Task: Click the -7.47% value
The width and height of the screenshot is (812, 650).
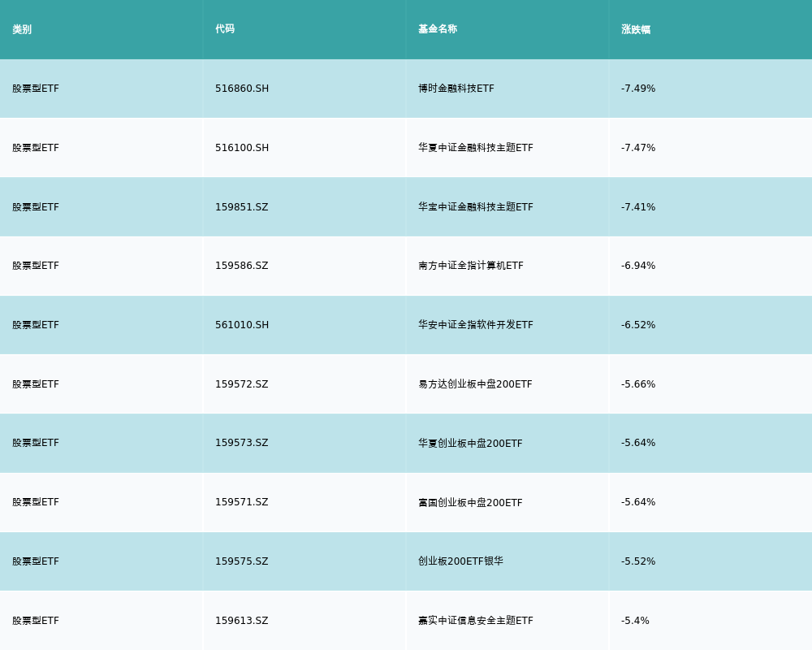Action: [x=638, y=148]
